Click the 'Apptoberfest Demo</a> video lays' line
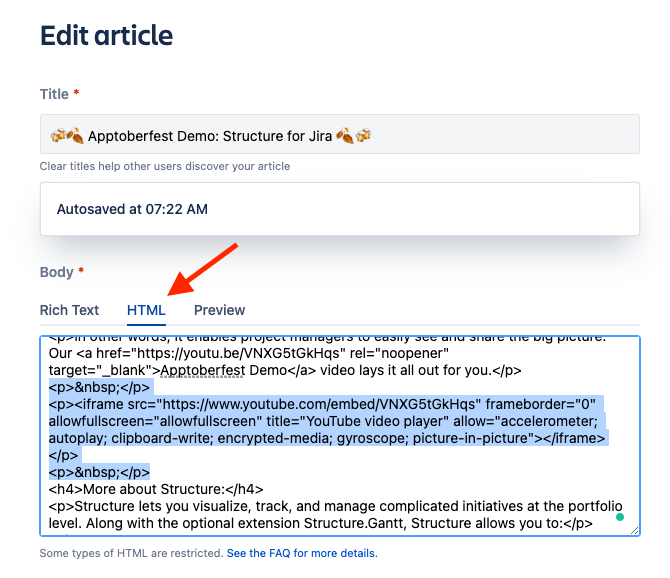The height and width of the screenshot is (578, 670). (285, 370)
